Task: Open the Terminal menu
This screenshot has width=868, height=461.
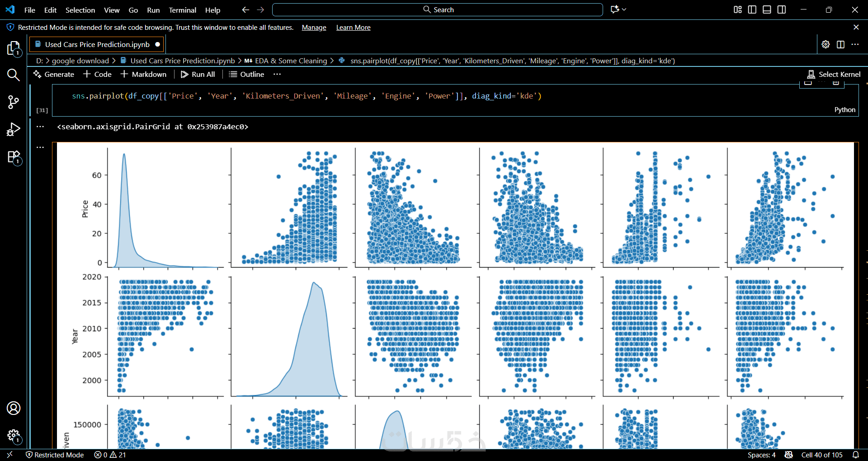Action: click(x=182, y=10)
